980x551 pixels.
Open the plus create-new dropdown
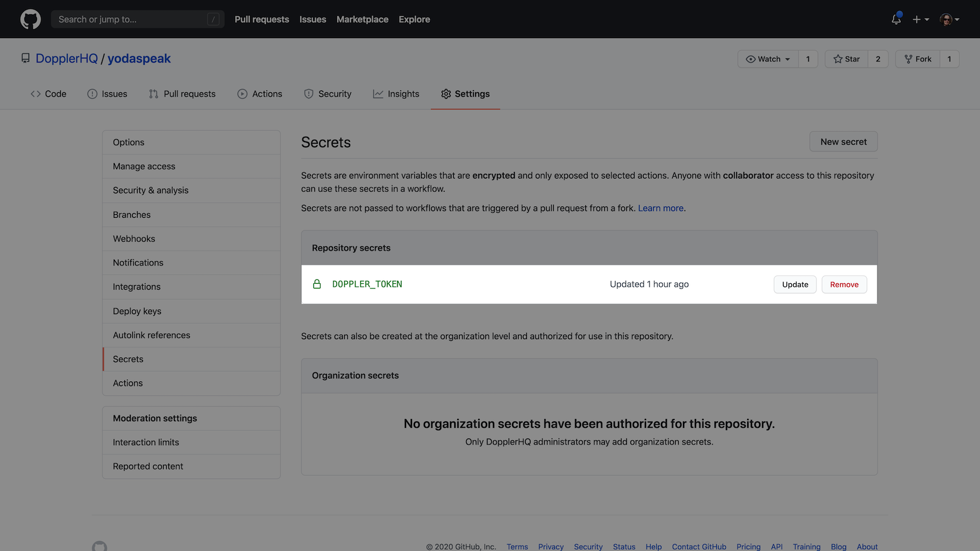(x=920, y=20)
